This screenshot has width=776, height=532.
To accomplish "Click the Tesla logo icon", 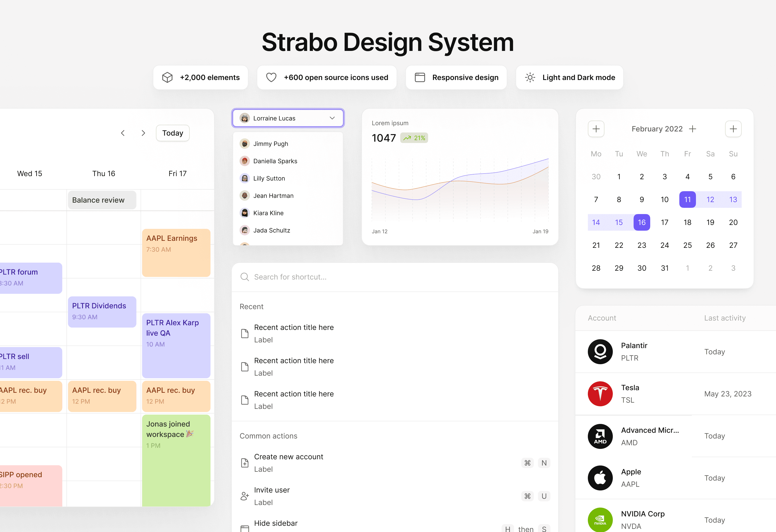I will tap(600, 394).
